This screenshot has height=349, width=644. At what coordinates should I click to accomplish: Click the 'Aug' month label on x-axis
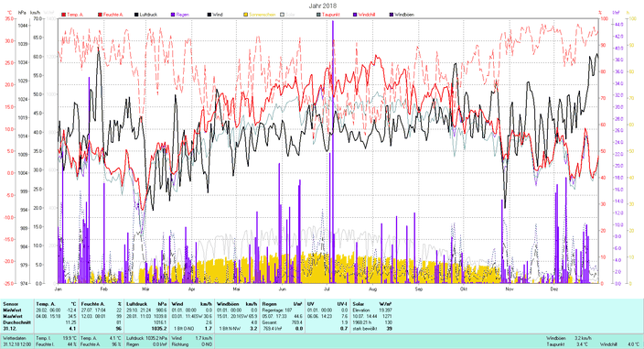(x=372, y=289)
